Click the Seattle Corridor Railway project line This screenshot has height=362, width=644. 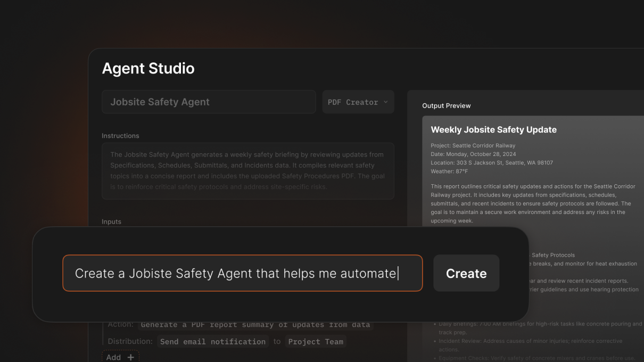click(x=473, y=145)
